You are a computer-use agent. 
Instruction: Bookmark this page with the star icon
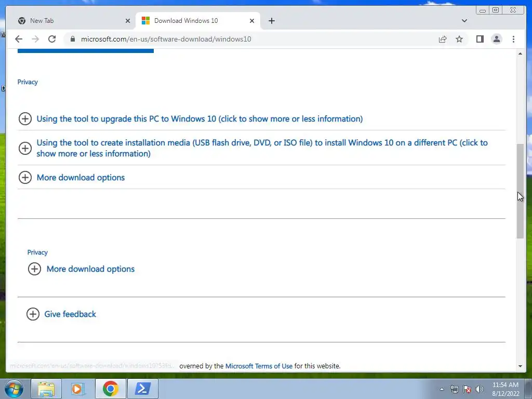coord(459,39)
